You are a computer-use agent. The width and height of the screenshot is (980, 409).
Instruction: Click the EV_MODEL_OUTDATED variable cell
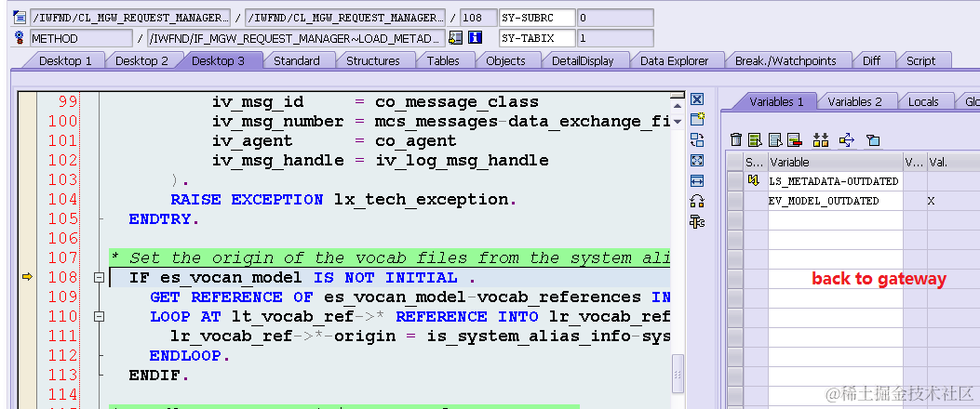click(836, 201)
